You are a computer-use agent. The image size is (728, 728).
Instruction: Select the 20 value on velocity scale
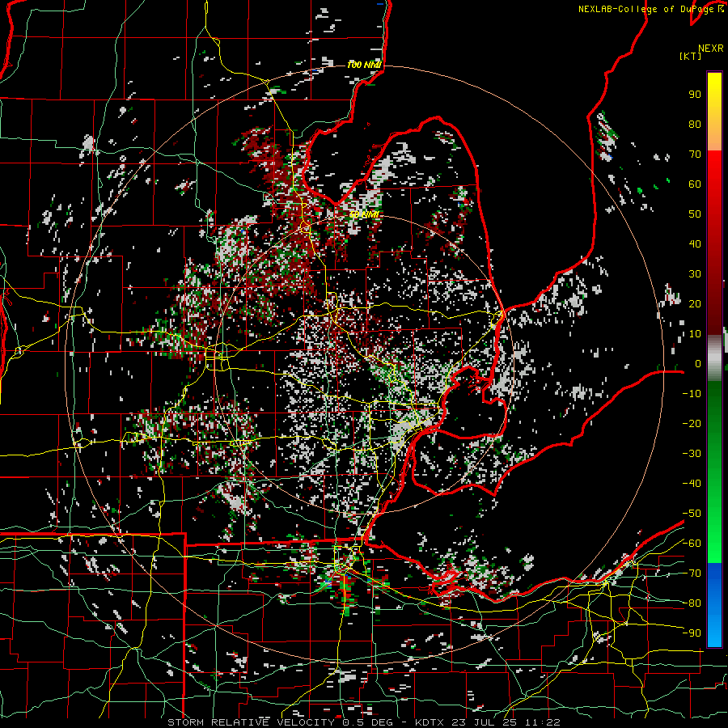[x=695, y=304]
